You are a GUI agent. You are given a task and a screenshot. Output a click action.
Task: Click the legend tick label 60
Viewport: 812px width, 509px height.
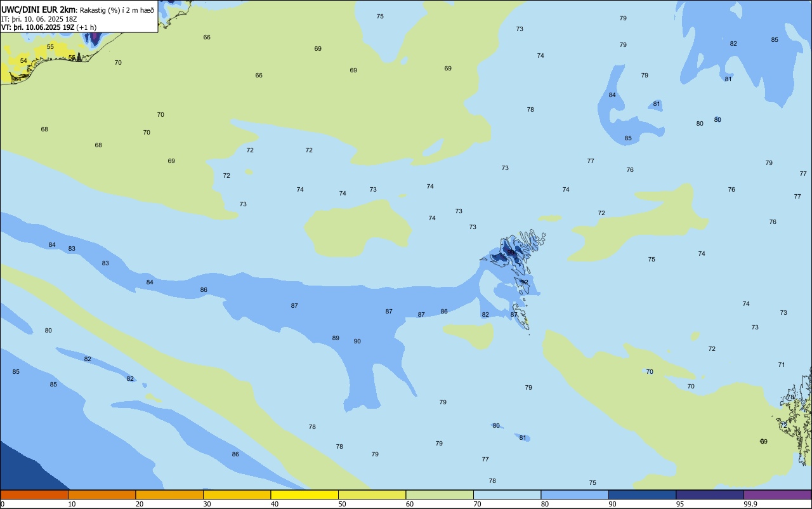410,504
